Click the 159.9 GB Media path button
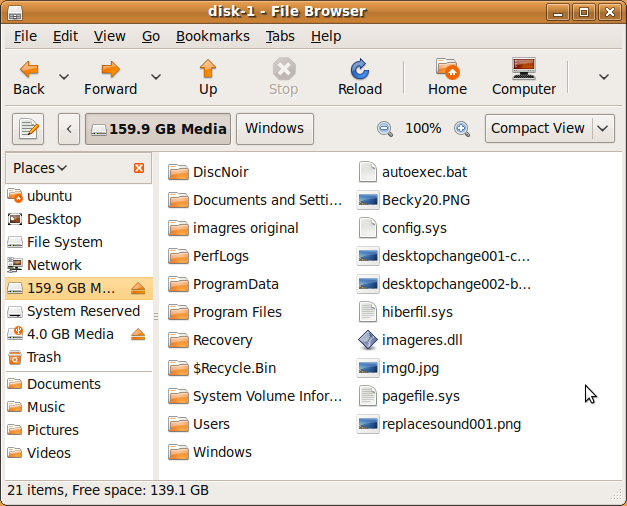This screenshot has height=506, width=627. (x=158, y=129)
